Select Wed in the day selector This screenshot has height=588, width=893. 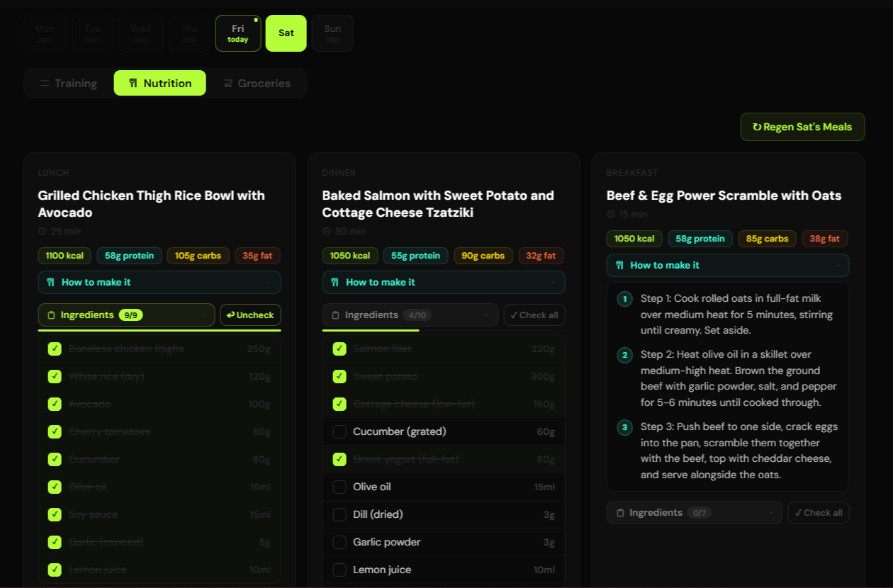pos(141,33)
